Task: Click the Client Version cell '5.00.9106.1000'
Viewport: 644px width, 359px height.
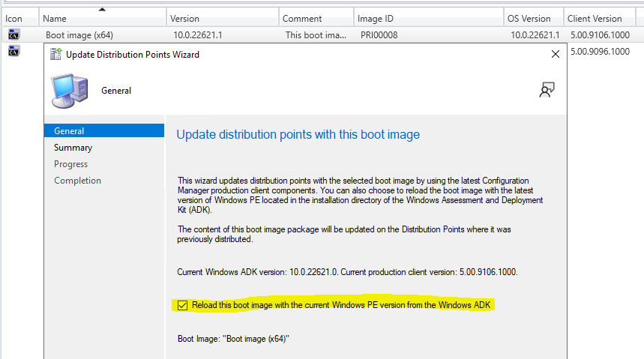Action: pos(600,35)
